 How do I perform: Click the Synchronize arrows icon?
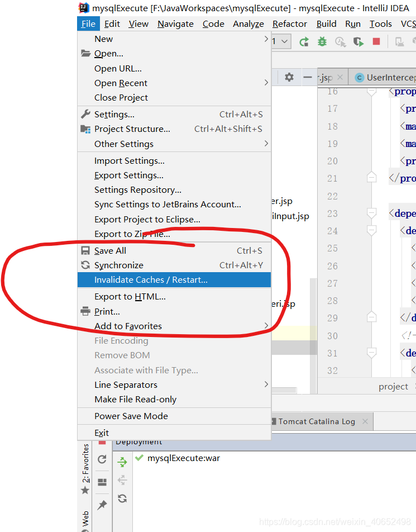pos(85,265)
